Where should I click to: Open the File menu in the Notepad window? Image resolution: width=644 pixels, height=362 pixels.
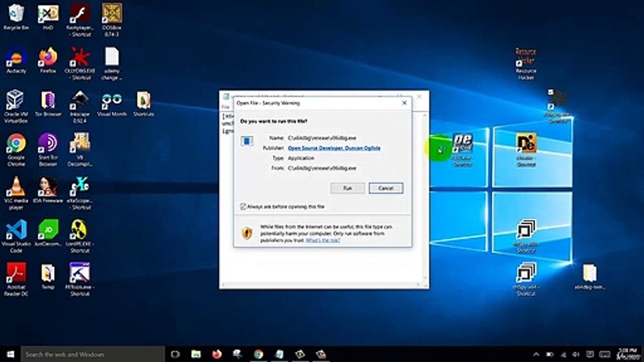click(x=225, y=107)
